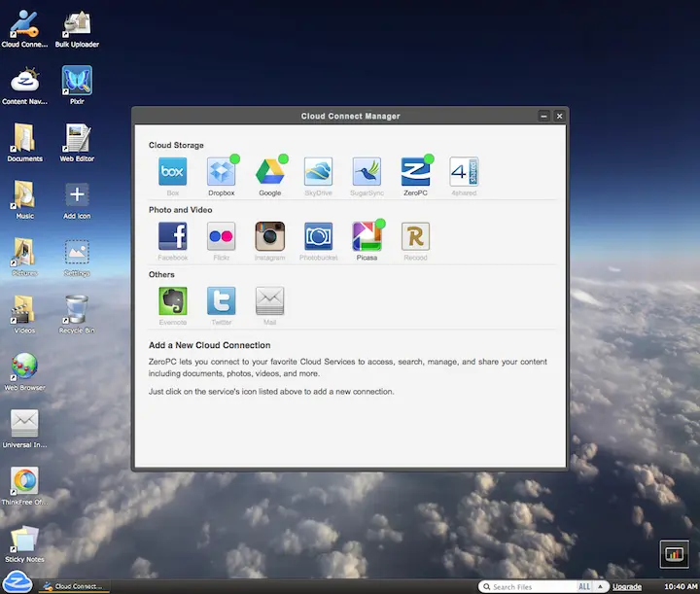Select the ZeroPC storage icon
Screen dimensions: 700x594
click(415, 171)
